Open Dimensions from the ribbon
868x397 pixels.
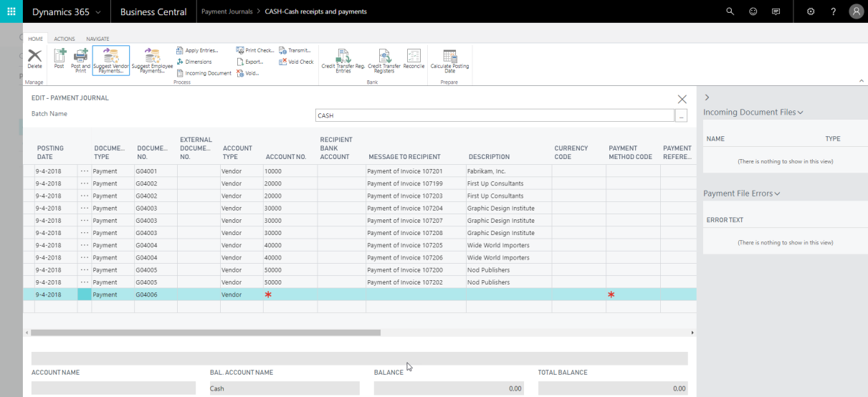click(x=194, y=62)
